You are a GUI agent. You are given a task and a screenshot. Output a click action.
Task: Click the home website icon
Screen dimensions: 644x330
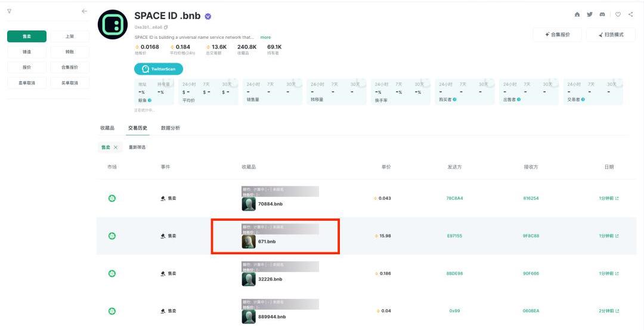577,14
